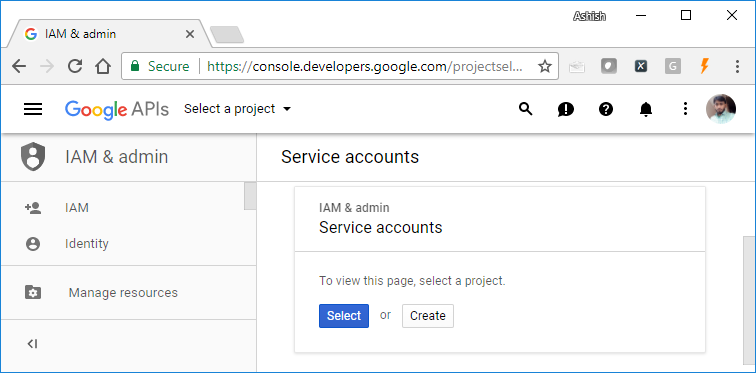Reload the page with the refresh icon
The image size is (756, 373).
[x=75, y=66]
